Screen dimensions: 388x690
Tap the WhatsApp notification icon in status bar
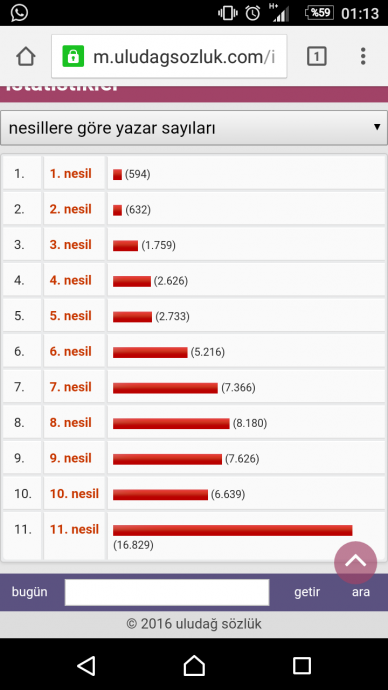coord(19,13)
